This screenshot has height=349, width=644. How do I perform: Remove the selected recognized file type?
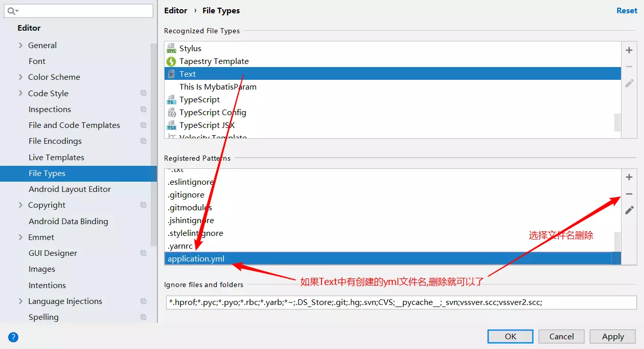tap(629, 67)
